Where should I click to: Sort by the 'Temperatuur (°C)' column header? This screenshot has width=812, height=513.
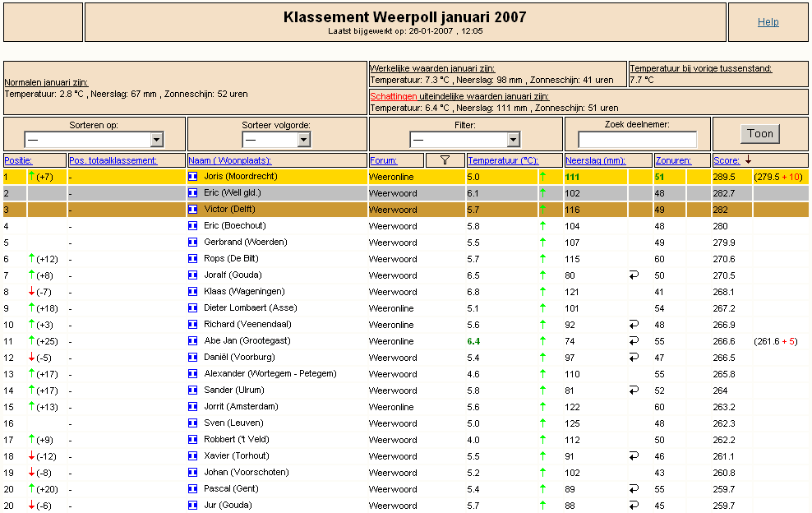503,160
